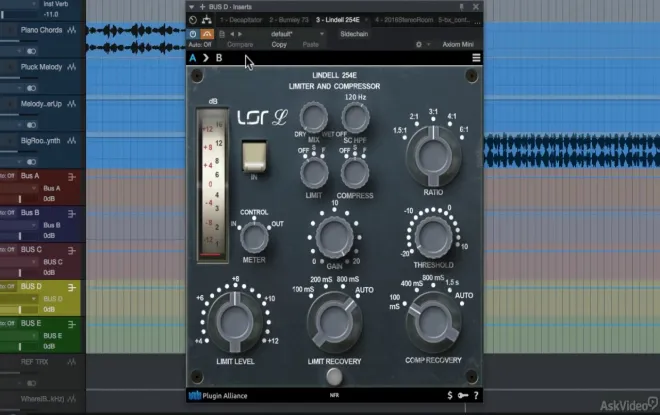Open Lindell 254E tab dropdown arrow
660x415 pixels.
pos(366,20)
